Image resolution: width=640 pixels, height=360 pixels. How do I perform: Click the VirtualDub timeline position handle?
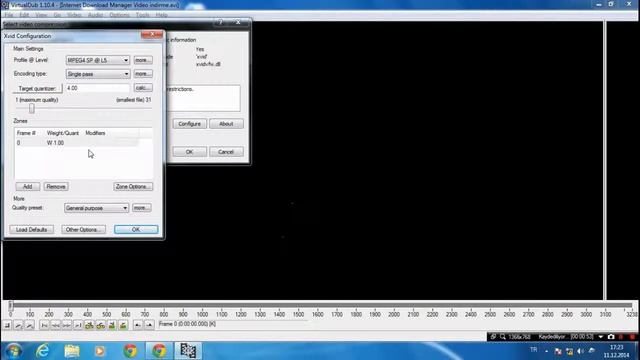coord(11,305)
